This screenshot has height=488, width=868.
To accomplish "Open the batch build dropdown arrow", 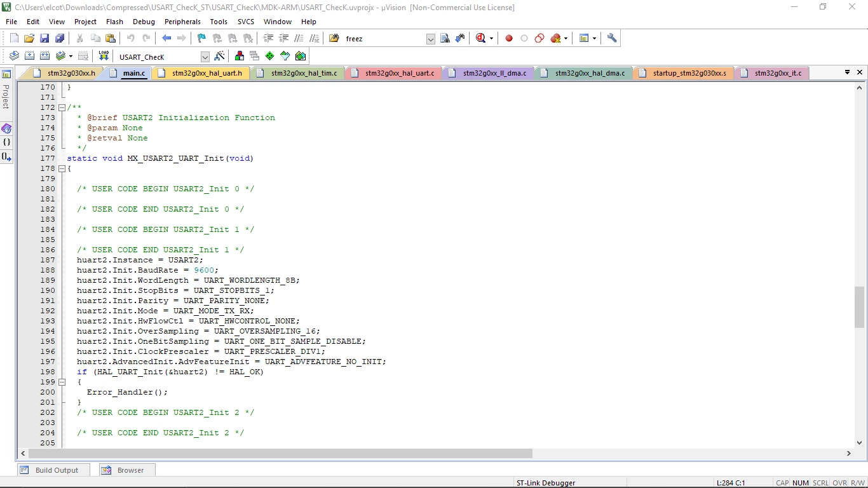I will pos(71,56).
